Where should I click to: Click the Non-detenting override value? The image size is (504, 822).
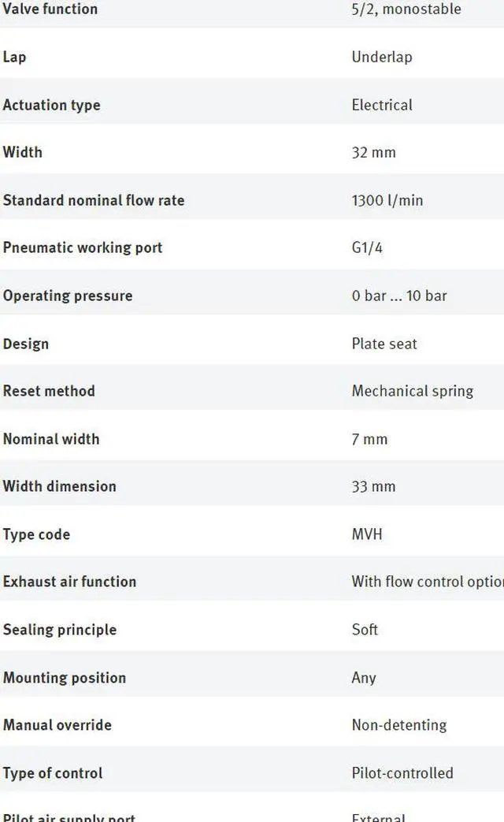[x=399, y=725]
